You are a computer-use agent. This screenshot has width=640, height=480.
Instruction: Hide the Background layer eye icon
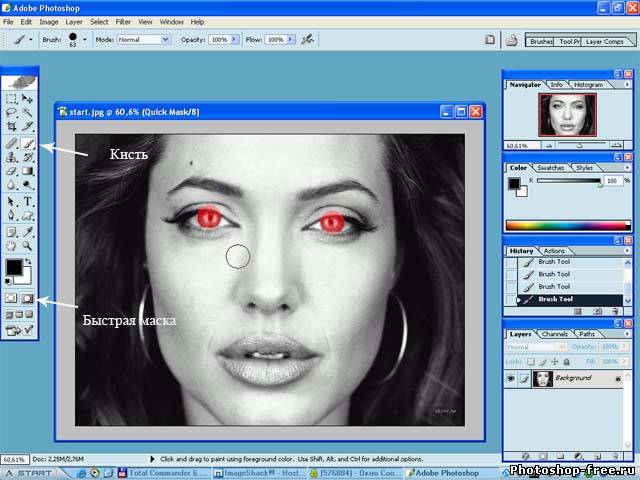(x=512, y=378)
